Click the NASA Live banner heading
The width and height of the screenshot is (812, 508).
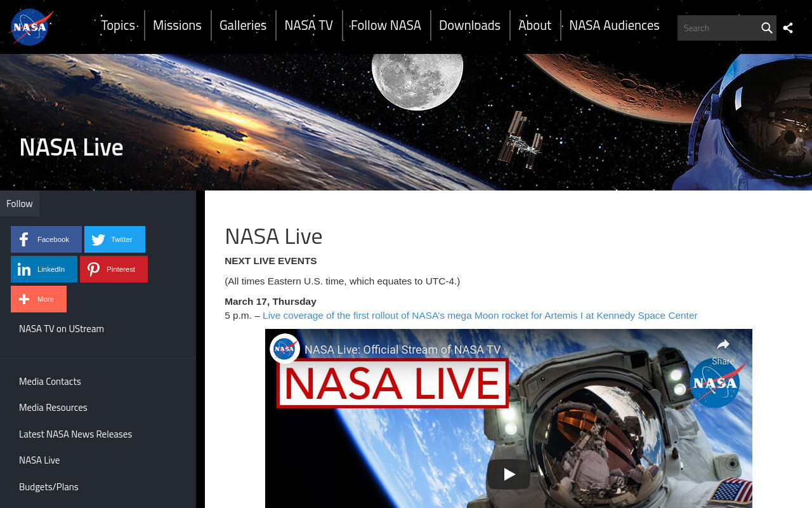(71, 147)
